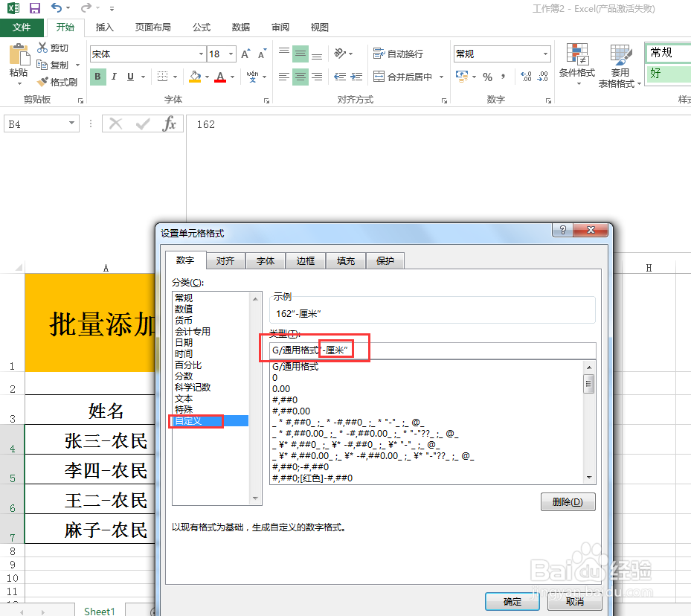Screen dimensions: 691x616
Task: Toggle bold formatting on selected cell
Action: coord(97,77)
